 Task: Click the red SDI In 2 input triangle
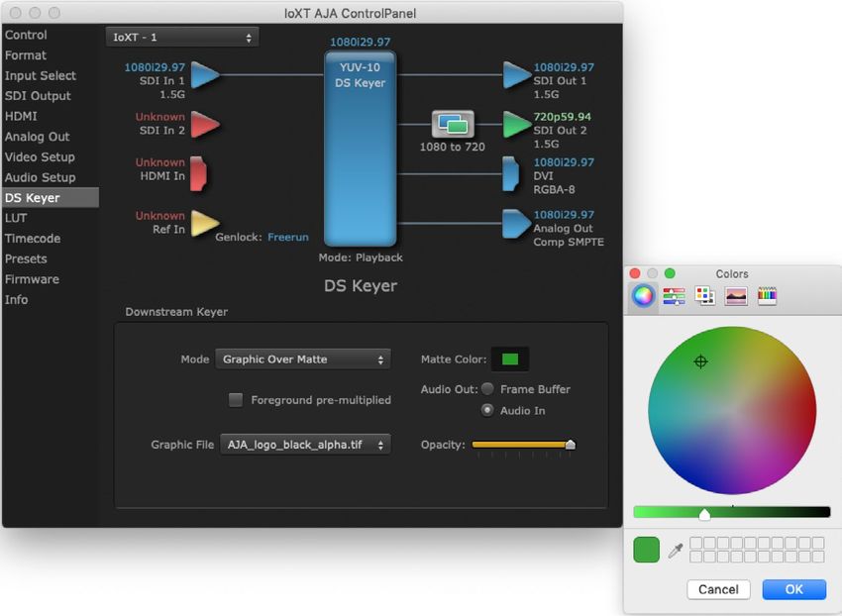[205, 124]
